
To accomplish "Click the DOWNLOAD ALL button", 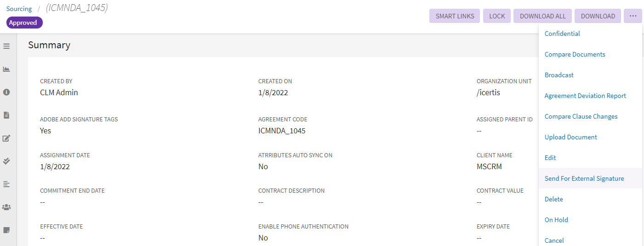I will coord(542,16).
